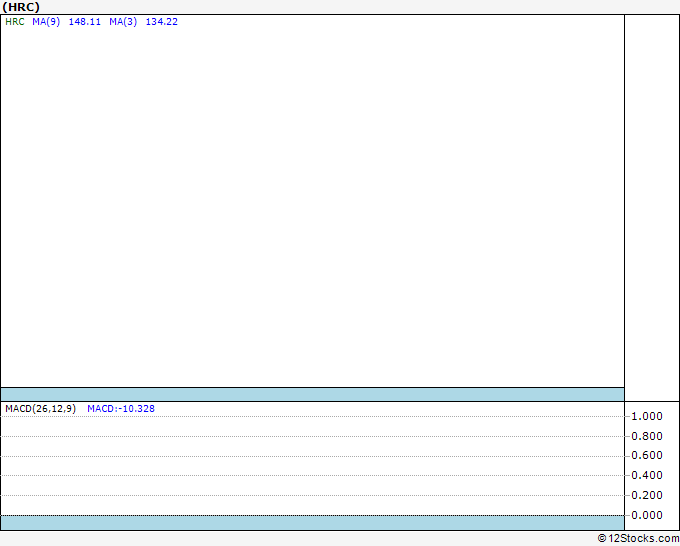
Task: Click the MACD:-10.328 value text
Action: click(x=121, y=409)
